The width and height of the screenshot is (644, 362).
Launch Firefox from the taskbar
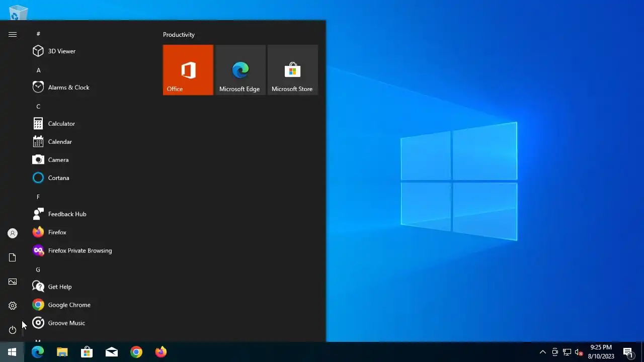(161, 352)
